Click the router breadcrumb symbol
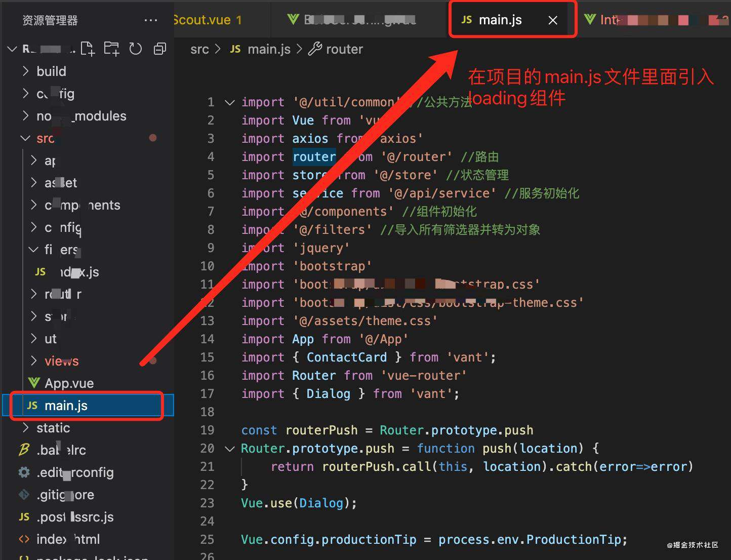 (344, 49)
